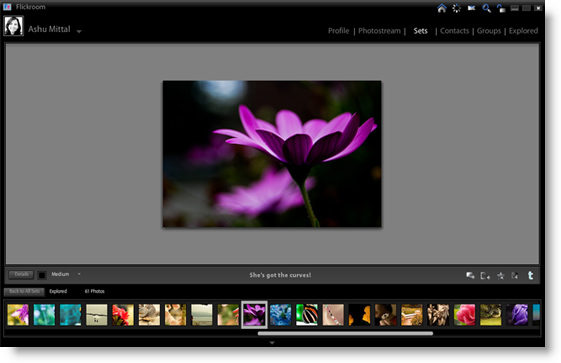Click Back to All Sets button
The image size is (561, 363).
click(24, 291)
